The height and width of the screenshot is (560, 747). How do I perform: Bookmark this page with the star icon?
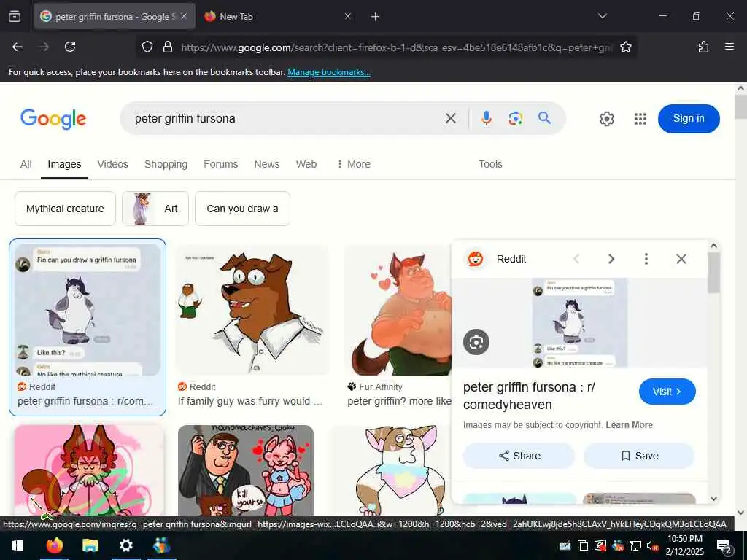point(625,47)
